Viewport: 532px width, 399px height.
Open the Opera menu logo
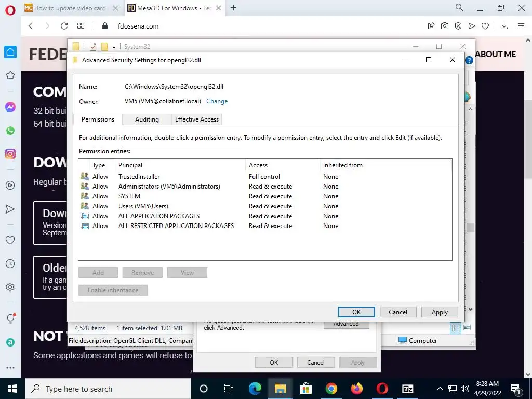(10, 10)
